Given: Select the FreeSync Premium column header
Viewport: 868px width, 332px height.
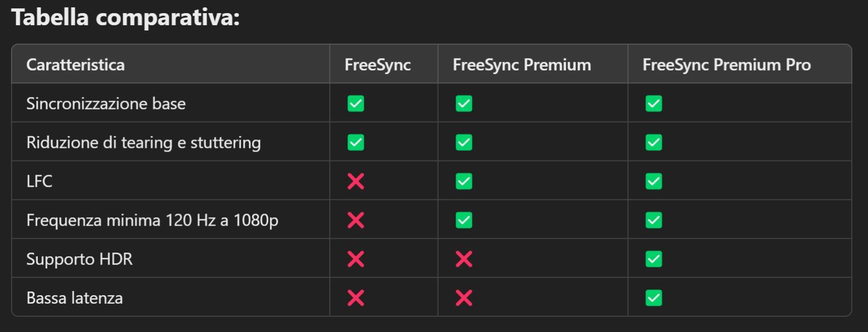Looking at the screenshot, I should (x=521, y=65).
